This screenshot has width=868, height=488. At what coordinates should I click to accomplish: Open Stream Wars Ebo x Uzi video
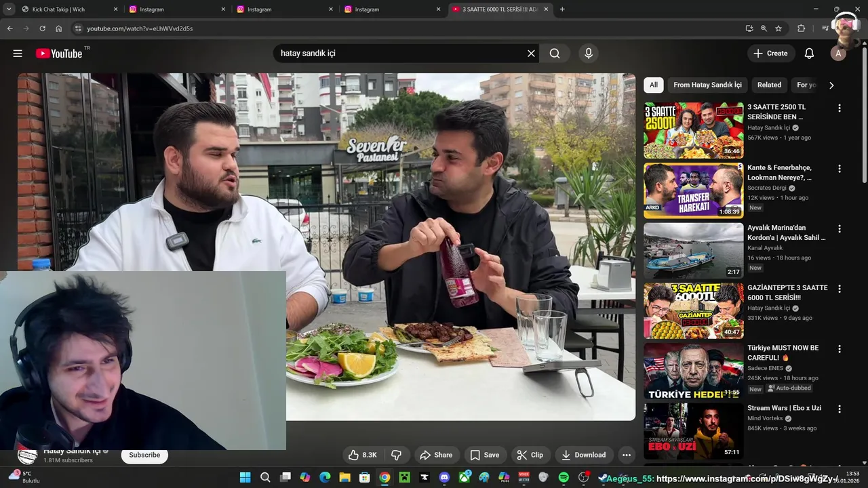pyautogui.click(x=784, y=408)
